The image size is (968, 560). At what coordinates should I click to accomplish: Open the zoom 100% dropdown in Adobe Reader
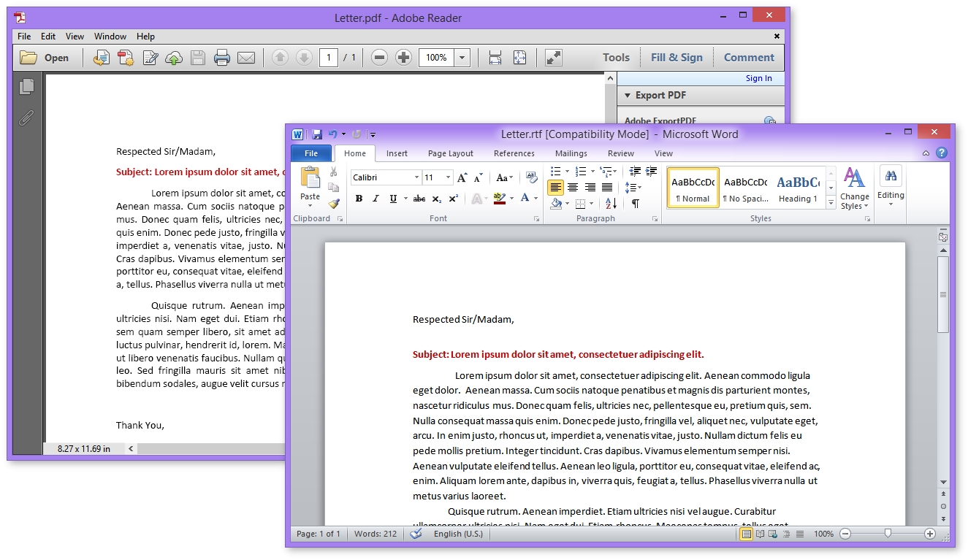pyautogui.click(x=462, y=58)
